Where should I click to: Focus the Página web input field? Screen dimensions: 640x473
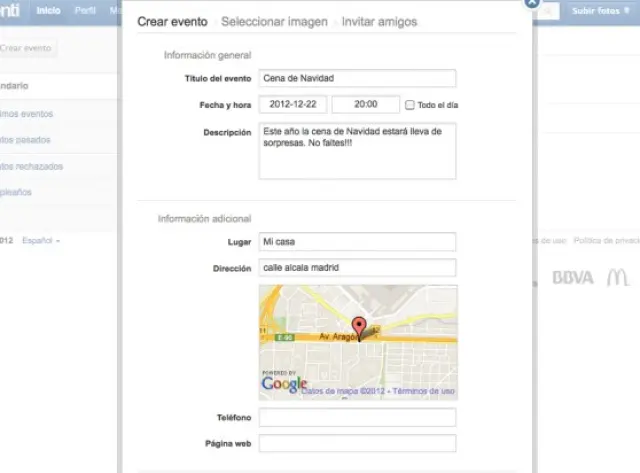click(x=357, y=443)
